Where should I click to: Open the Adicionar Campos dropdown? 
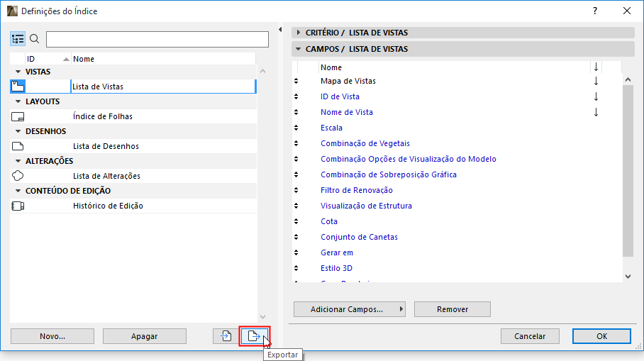click(350, 309)
